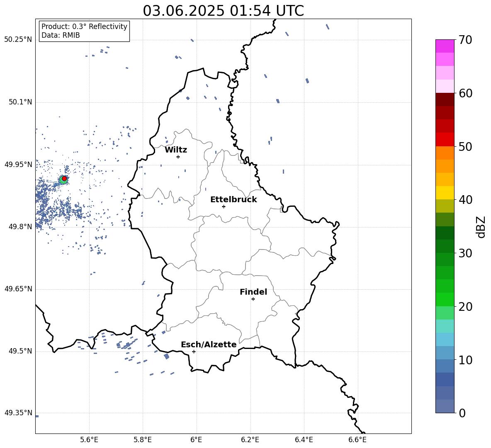Click the yellow colorbar segment above 40
The image size is (491, 448).
445,193
